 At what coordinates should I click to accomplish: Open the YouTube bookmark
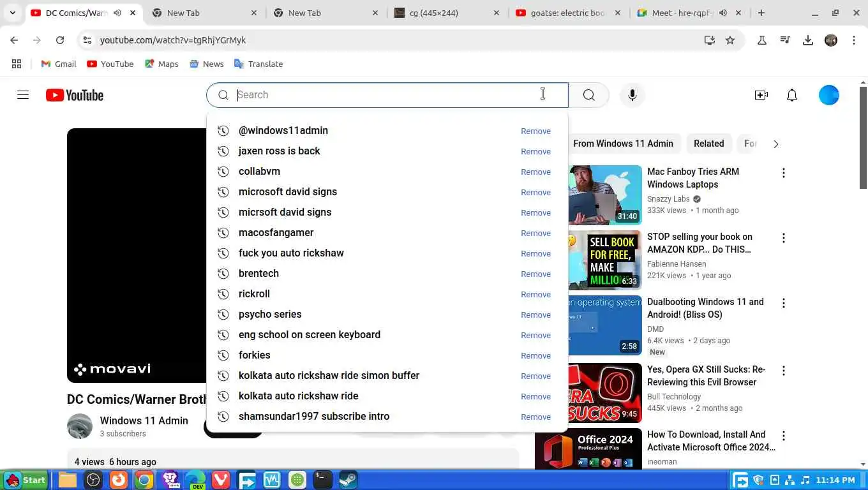pos(110,64)
